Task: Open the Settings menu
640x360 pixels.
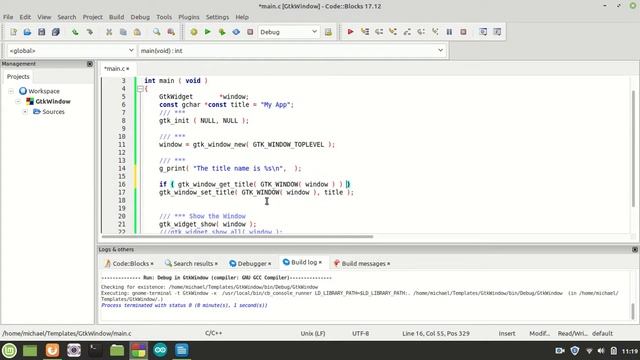Action: tap(217, 17)
